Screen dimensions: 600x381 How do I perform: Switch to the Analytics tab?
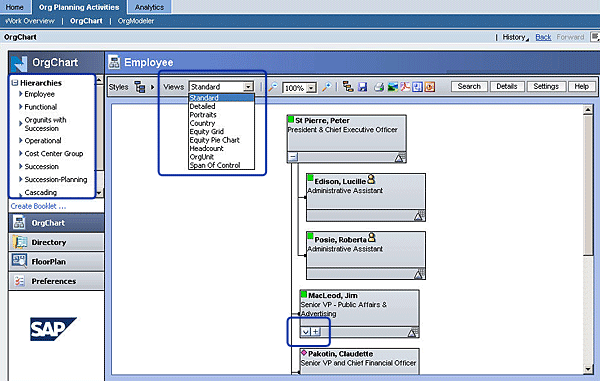click(x=149, y=7)
